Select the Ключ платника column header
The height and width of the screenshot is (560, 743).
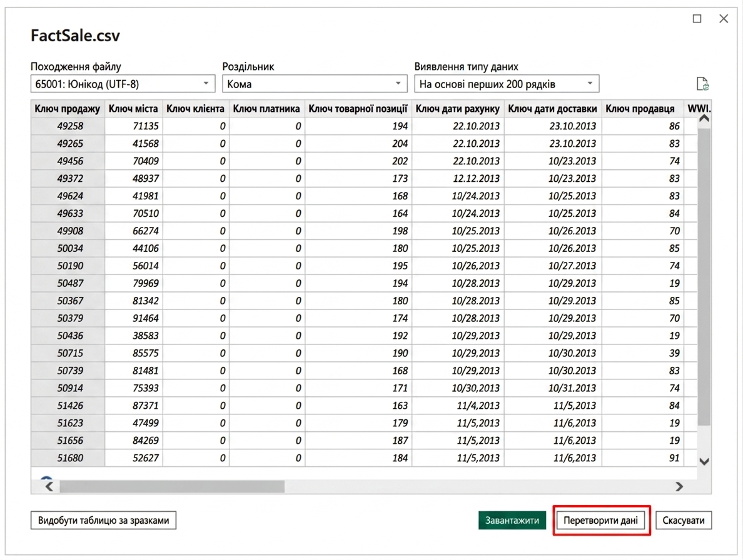(x=266, y=108)
